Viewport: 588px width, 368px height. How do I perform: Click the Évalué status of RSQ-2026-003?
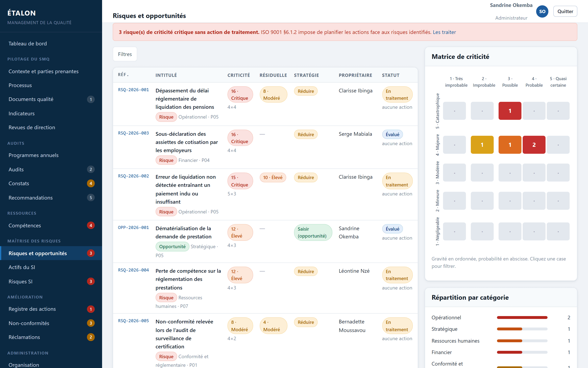(x=392, y=134)
